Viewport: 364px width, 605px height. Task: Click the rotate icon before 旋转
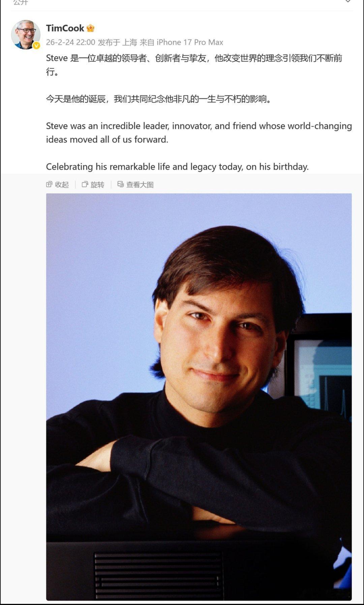pos(85,184)
